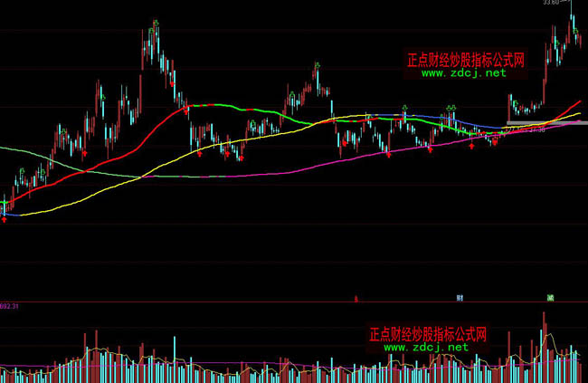Screen dimensions: 588x383
Task: Click the 33.60 high price label
Action: point(550,4)
